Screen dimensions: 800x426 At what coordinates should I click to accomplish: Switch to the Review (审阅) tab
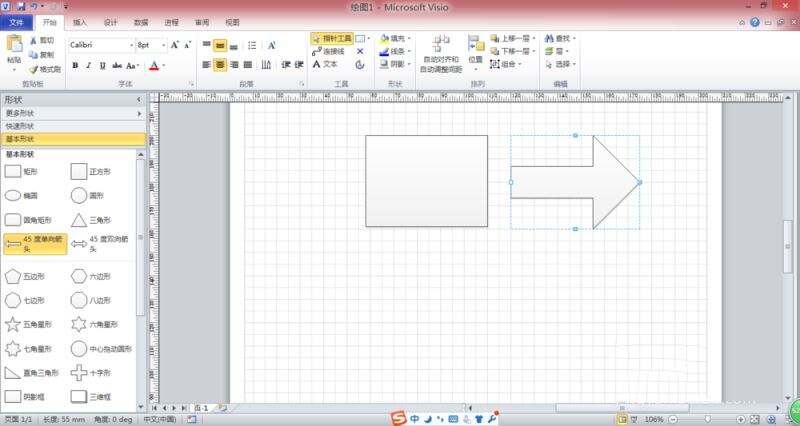click(x=202, y=23)
